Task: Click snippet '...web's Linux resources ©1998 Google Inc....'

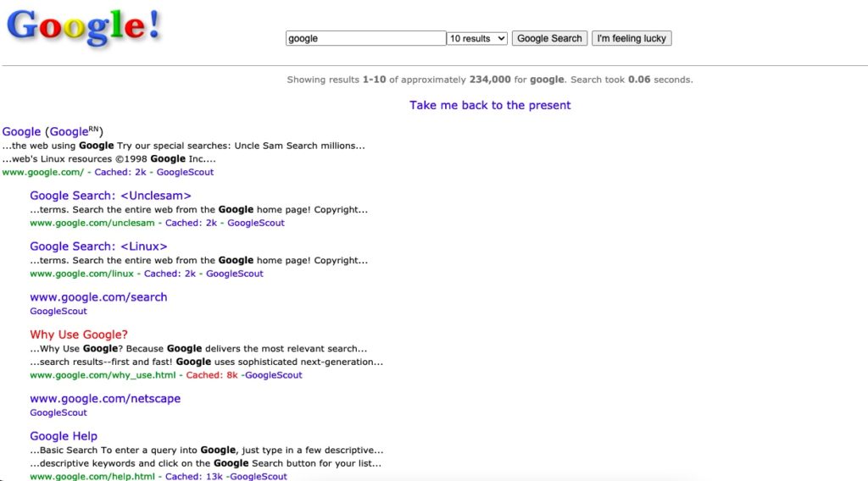Action: (108, 158)
